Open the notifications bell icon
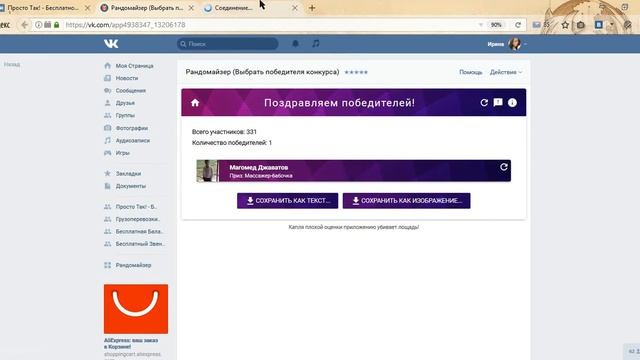 coord(296,44)
